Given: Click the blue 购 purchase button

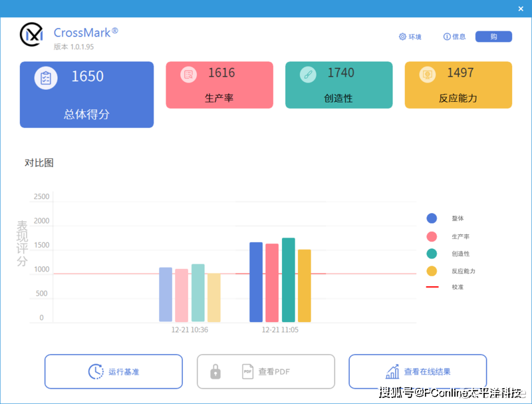Looking at the screenshot, I should 493,37.
